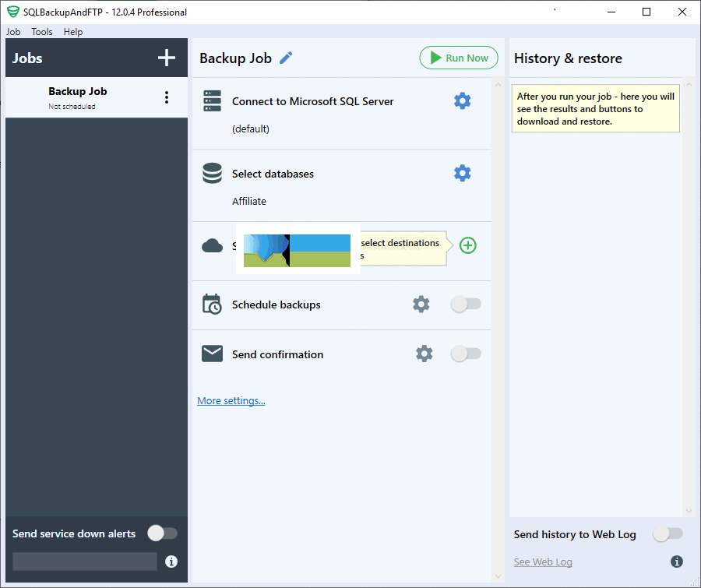
Task: Open the Tools menu
Action: [41, 32]
